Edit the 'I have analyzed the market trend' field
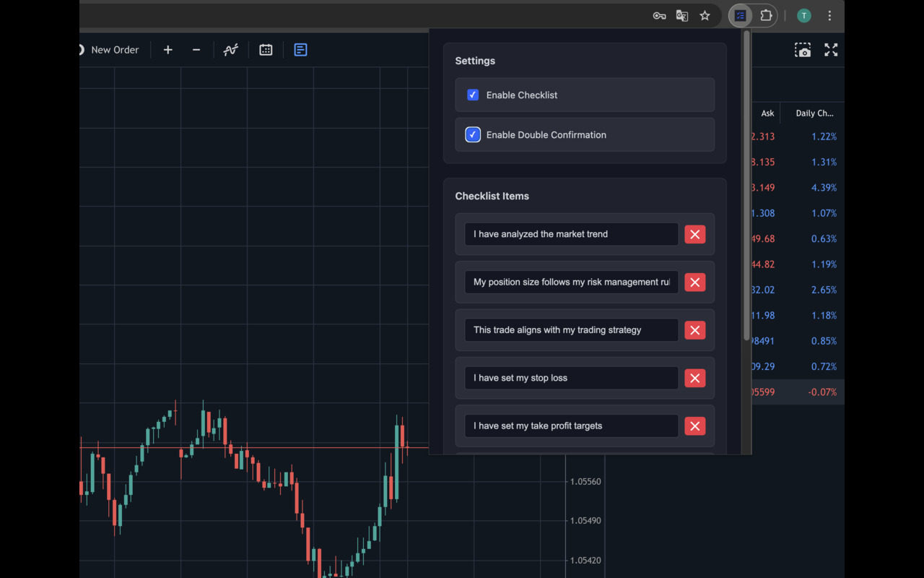This screenshot has height=578, width=924. pos(571,233)
